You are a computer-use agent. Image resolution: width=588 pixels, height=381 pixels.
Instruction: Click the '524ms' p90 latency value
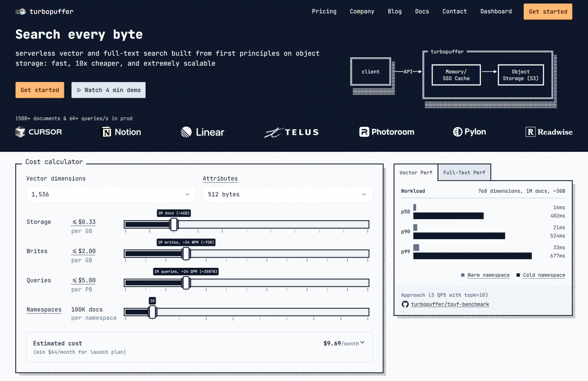(557, 236)
